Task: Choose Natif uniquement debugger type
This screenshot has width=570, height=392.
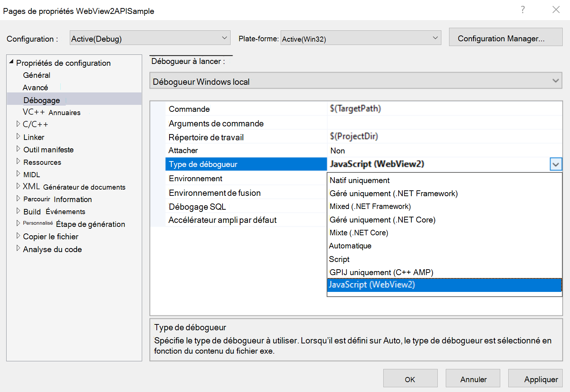Action: click(359, 180)
